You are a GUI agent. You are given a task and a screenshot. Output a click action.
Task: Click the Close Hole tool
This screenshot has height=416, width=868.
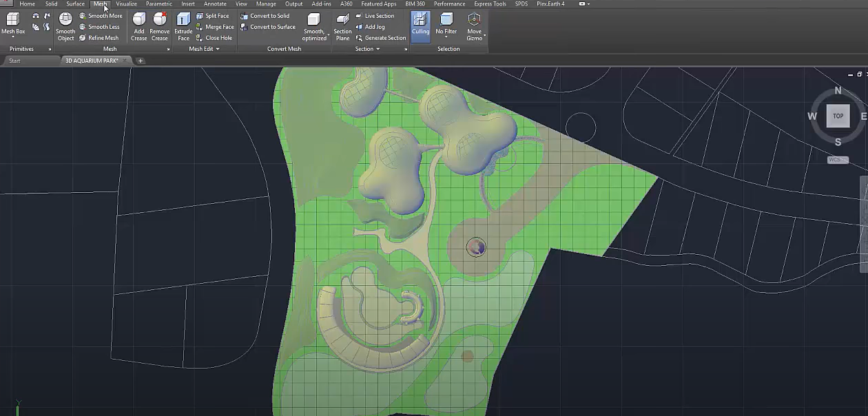(x=214, y=38)
